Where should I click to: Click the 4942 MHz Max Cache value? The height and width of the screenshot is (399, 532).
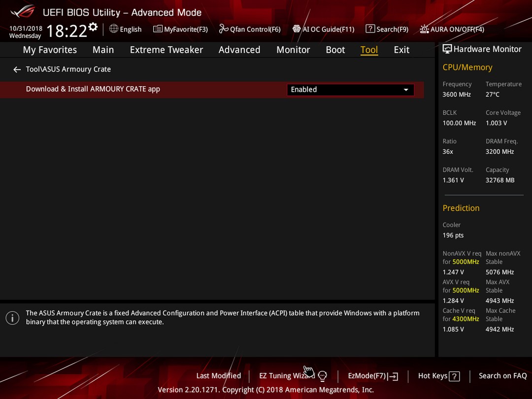(x=500, y=329)
